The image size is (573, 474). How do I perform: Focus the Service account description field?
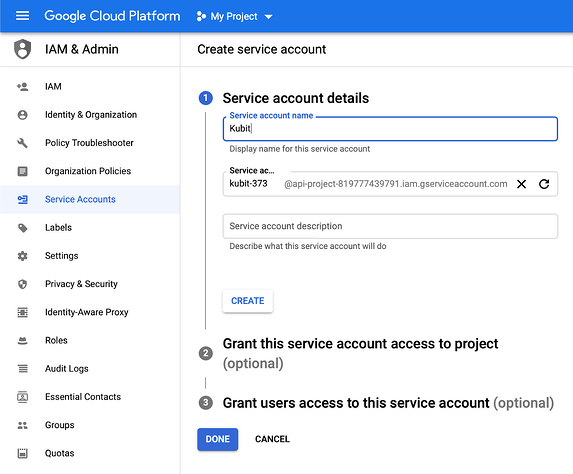[x=390, y=226]
